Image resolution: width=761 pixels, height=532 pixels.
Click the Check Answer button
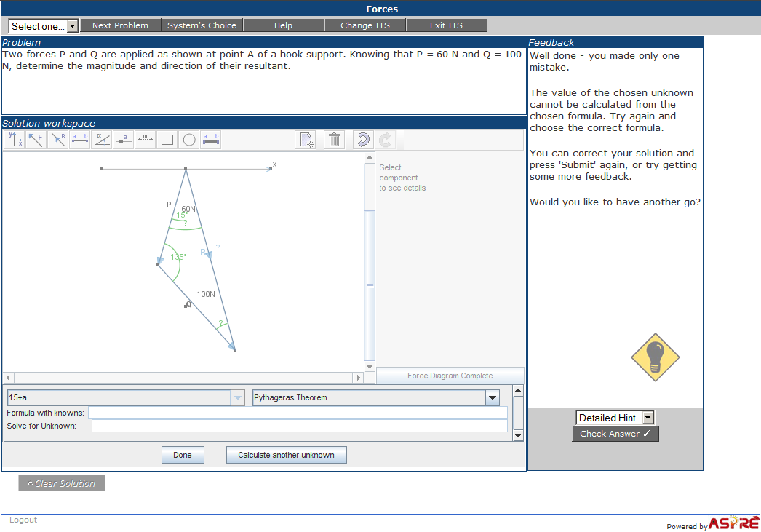coord(615,434)
